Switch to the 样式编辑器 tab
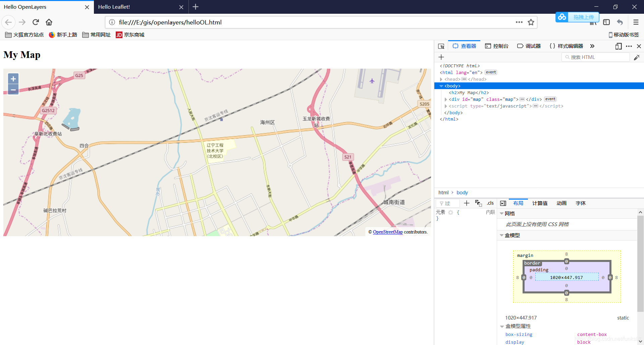 pyautogui.click(x=566, y=46)
